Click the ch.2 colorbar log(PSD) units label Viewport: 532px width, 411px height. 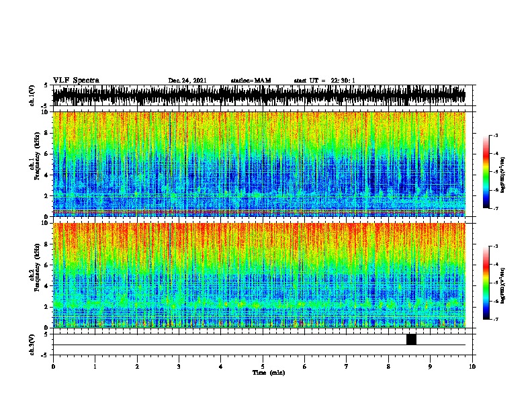coord(502,285)
